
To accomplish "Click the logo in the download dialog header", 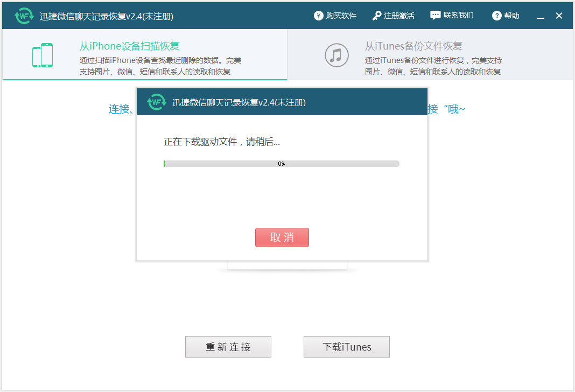I will coord(157,102).
